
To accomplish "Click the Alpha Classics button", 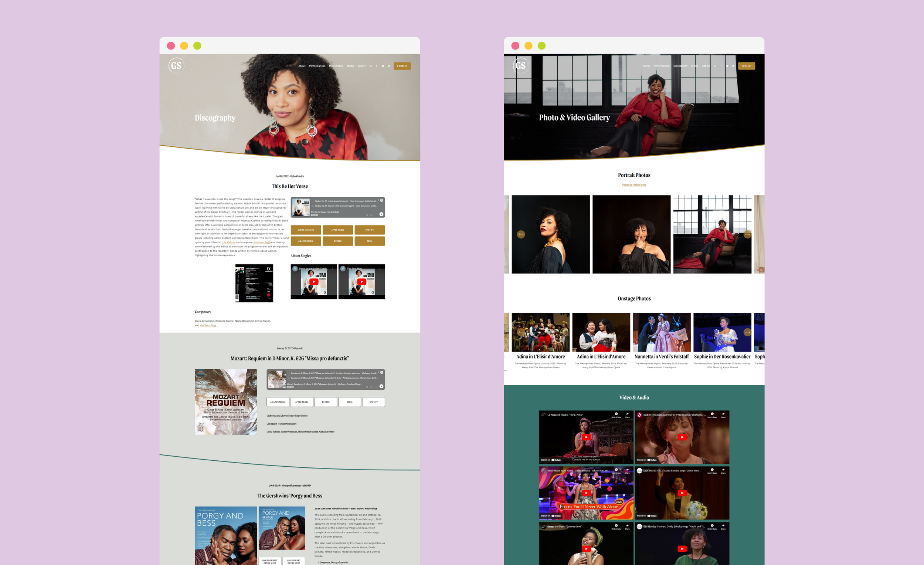I will pos(306,230).
